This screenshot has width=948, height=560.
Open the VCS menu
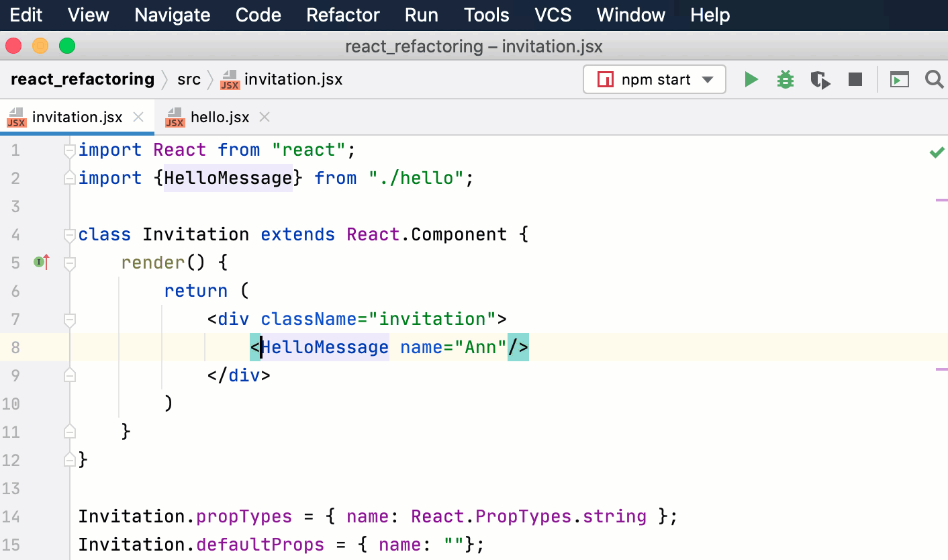click(552, 15)
